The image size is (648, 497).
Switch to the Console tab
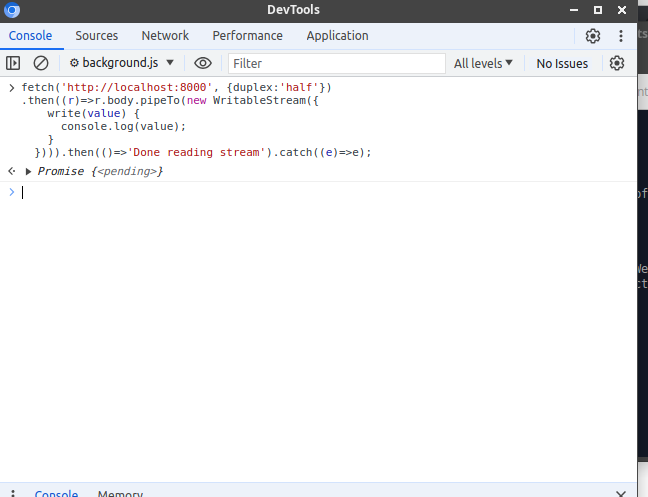pos(31,36)
